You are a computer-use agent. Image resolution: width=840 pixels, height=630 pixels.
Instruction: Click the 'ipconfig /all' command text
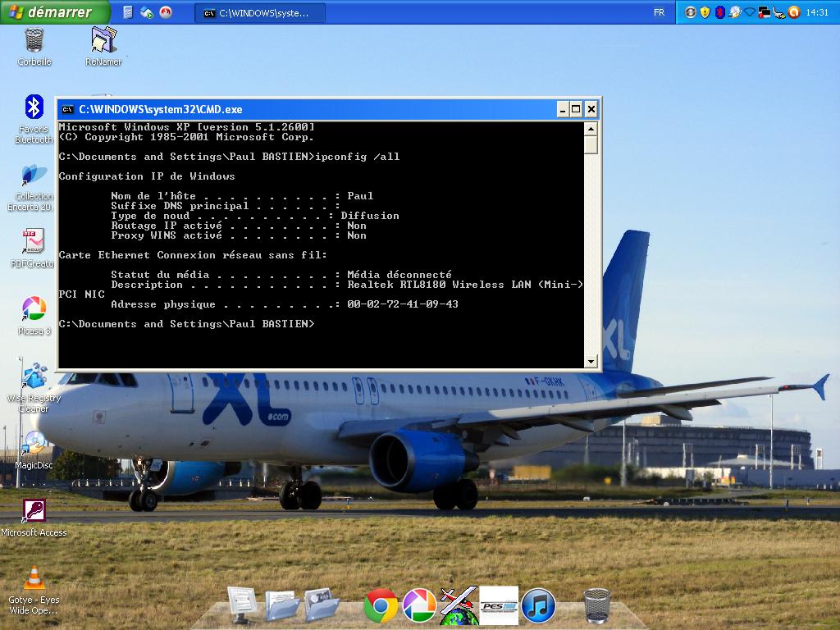tap(358, 157)
